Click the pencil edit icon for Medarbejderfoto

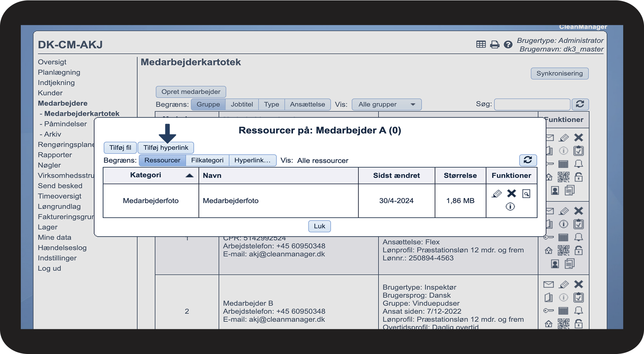pyautogui.click(x=496, y=194)
